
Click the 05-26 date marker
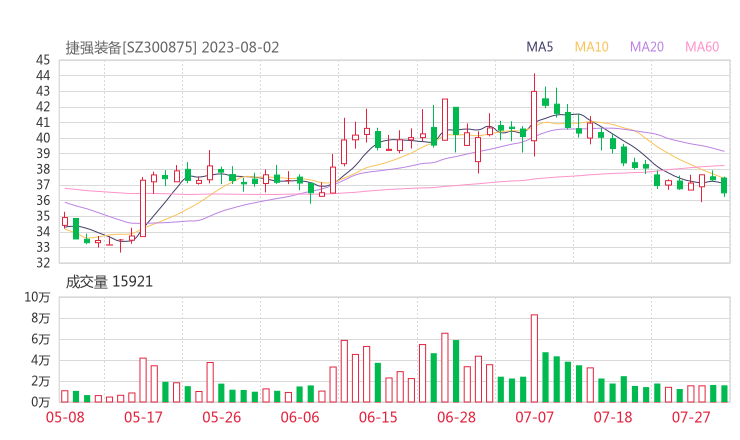[221, 417]
